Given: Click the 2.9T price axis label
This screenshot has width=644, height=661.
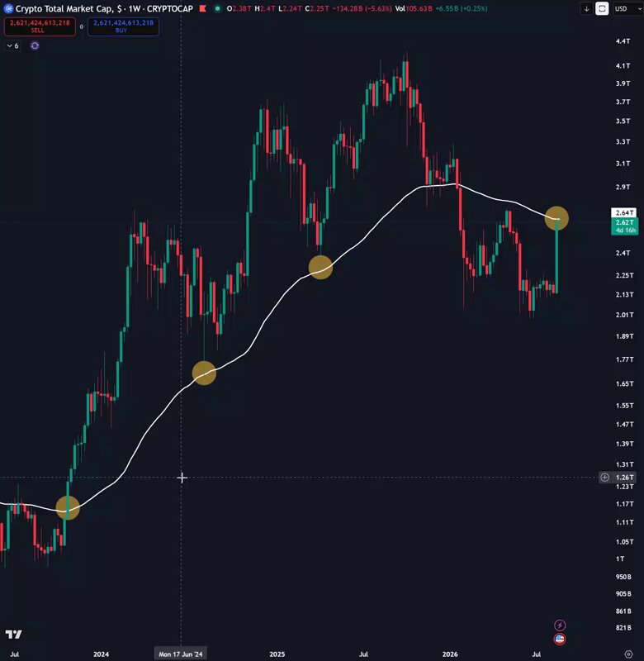Looking at the screenshot, I should 623,187.
